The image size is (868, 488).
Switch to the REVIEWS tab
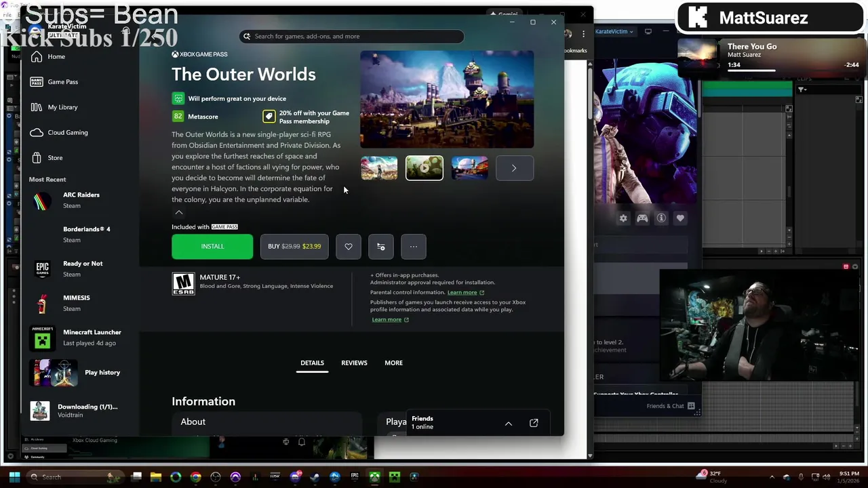pos(354,363)
